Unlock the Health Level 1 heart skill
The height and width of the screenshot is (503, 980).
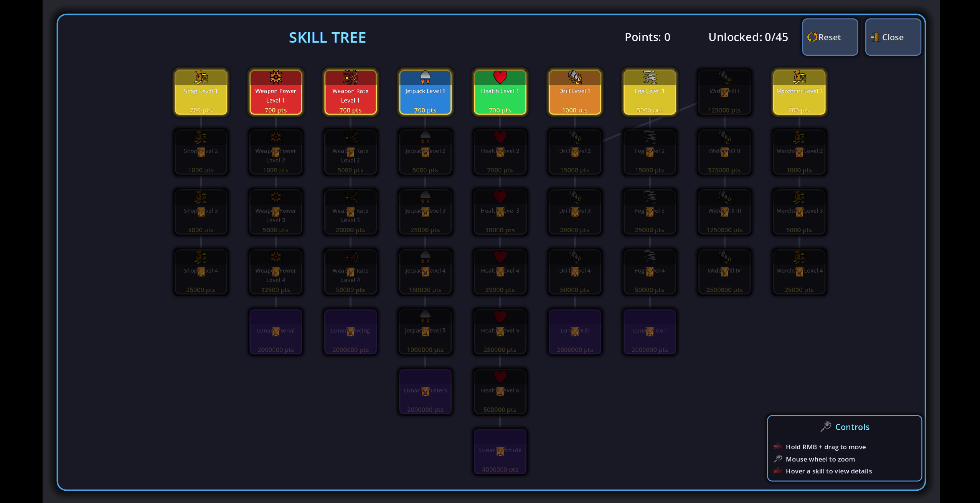499,92
